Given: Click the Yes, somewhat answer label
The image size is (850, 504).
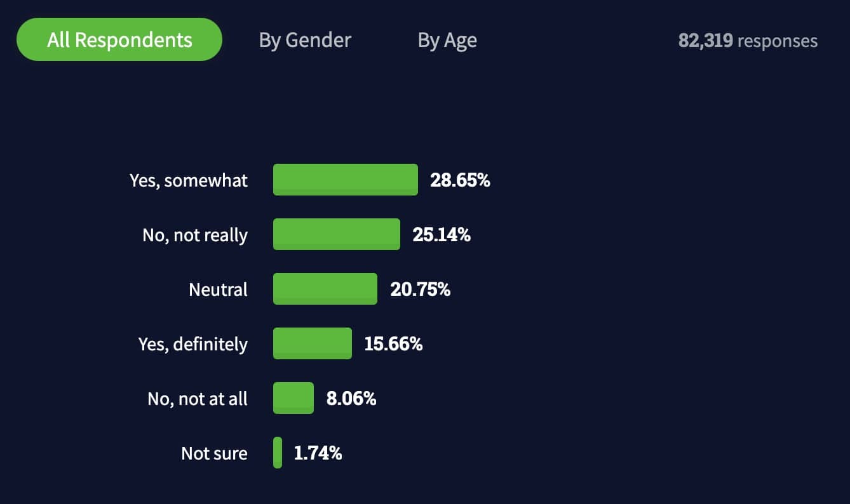Looking at the screenshot, I should [189, 180].
